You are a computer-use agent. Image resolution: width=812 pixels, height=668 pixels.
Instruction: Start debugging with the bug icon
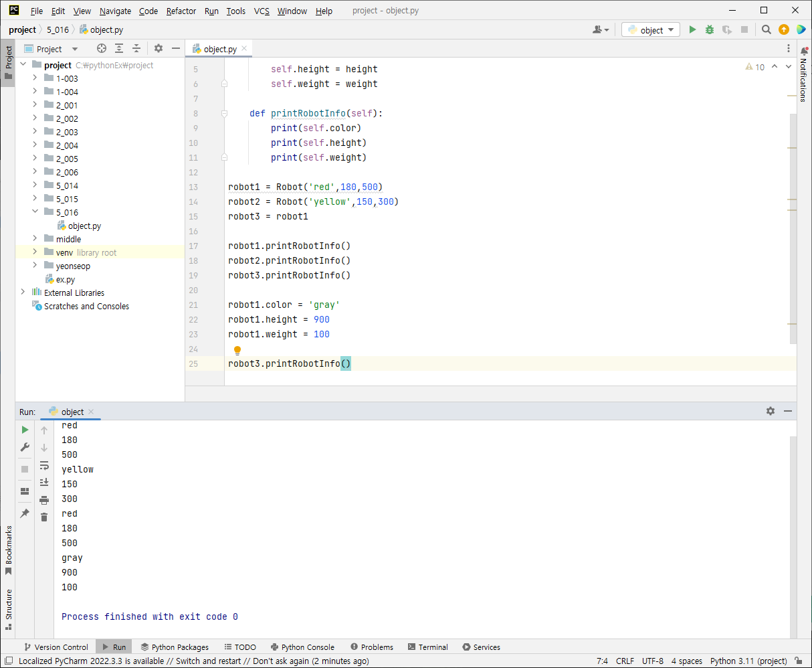tap(710, 29)
